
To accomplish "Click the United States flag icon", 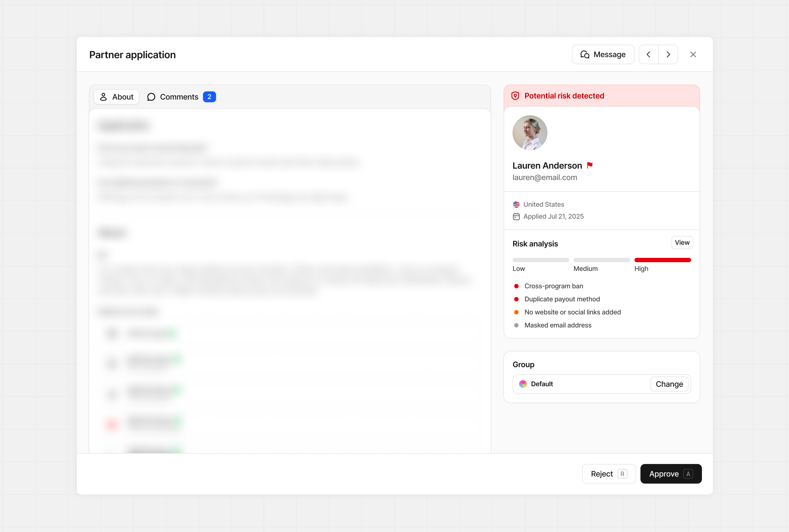I will click(516, 205).
